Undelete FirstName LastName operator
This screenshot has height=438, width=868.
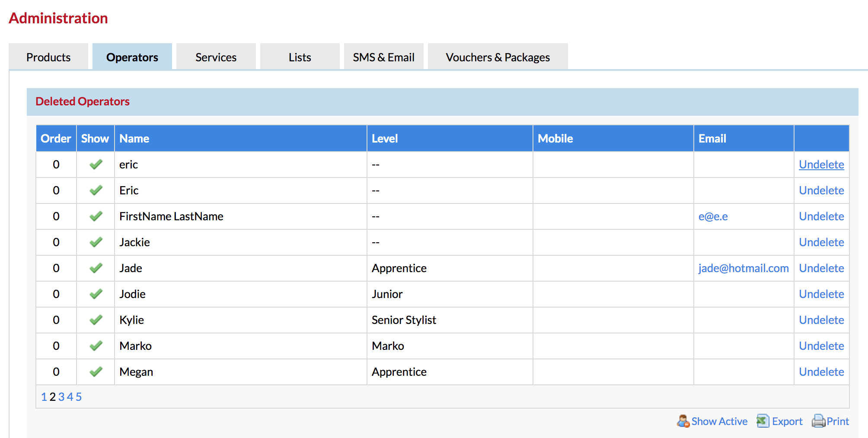pos(821,216)
